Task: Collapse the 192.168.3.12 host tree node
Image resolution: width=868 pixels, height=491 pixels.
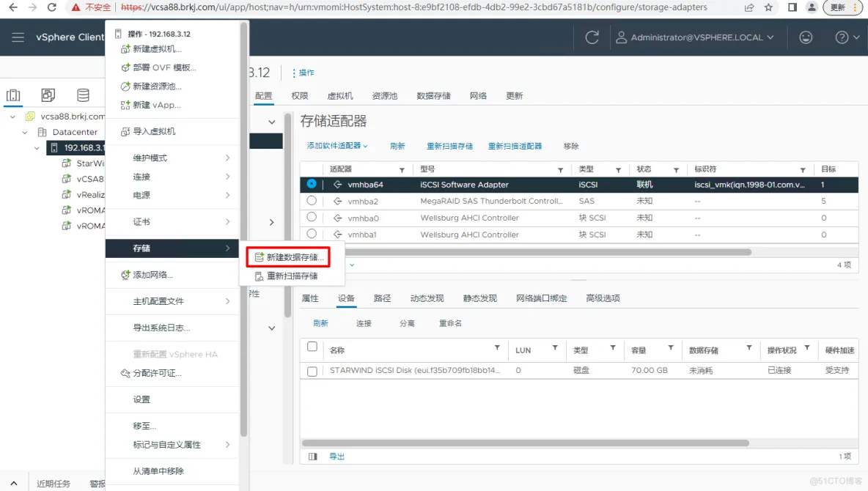Action: (x=37, y=148)
